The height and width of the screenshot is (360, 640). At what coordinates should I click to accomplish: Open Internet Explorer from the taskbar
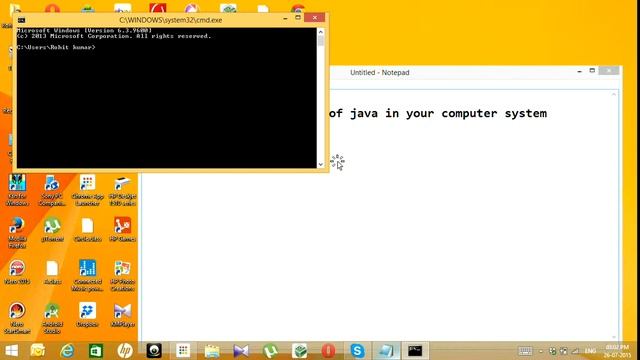67,351
